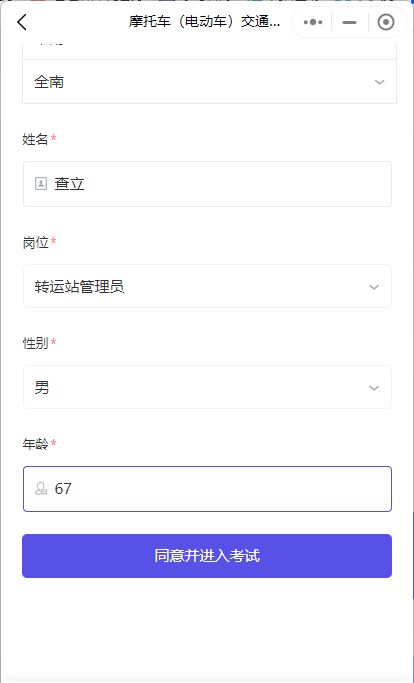414x683 pixels.
Task: Go back using the left arrow icon
Action: click(22, 22)
